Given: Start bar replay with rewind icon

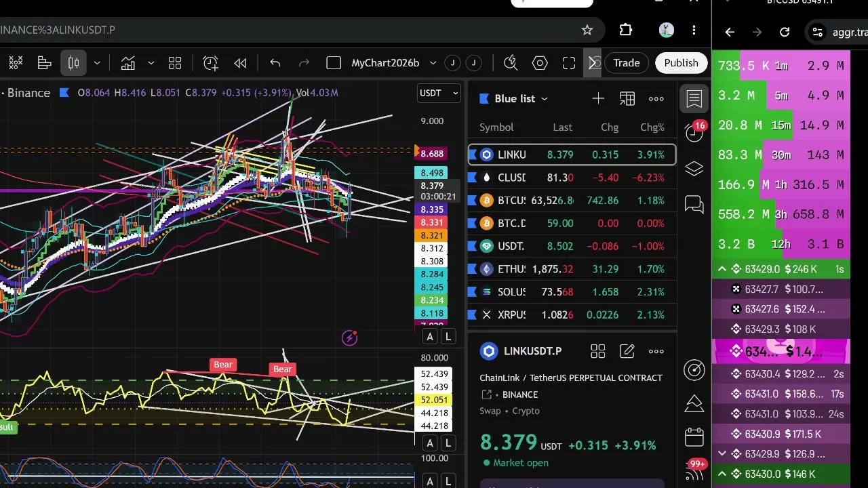Looking at the screenshot, I should tap(240, 63).
